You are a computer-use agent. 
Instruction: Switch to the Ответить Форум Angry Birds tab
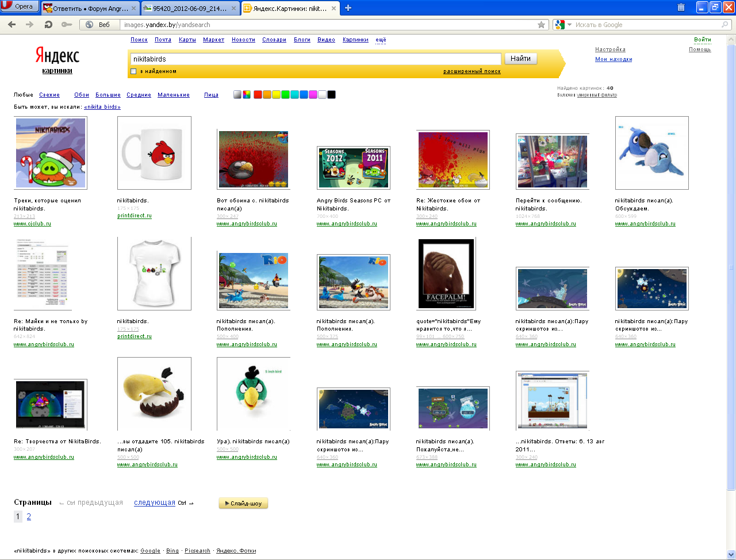(90, 9)
